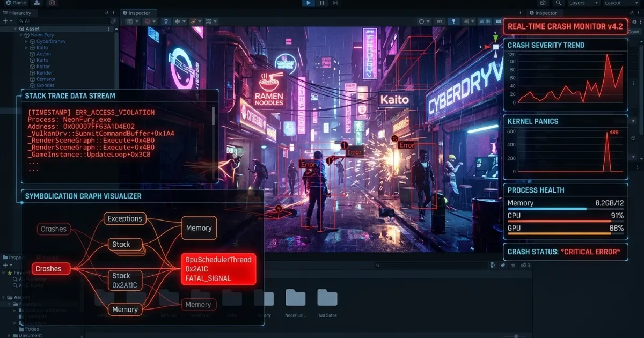Advance one frame with the Step button
This screenshot has width=644, height=338.
(336, 3)
